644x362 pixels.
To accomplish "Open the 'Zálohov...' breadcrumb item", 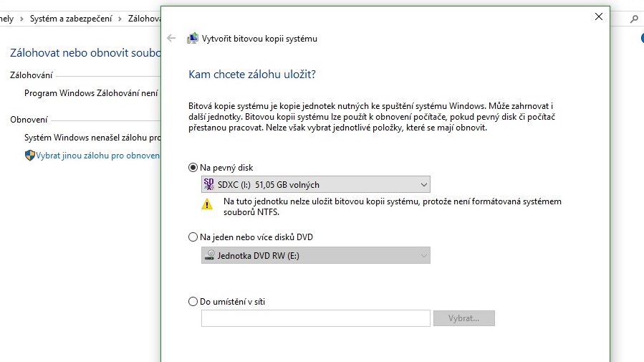I will click(144, 19).
